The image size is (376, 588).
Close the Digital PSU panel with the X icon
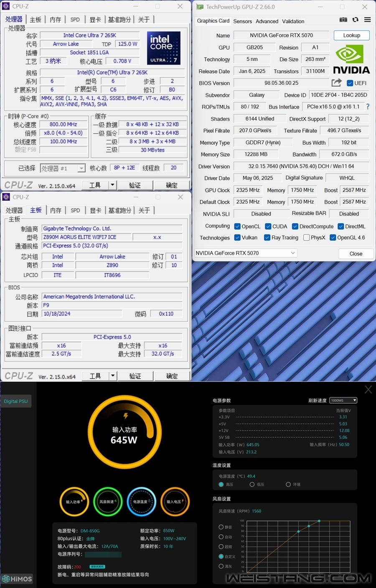point(368,389)
